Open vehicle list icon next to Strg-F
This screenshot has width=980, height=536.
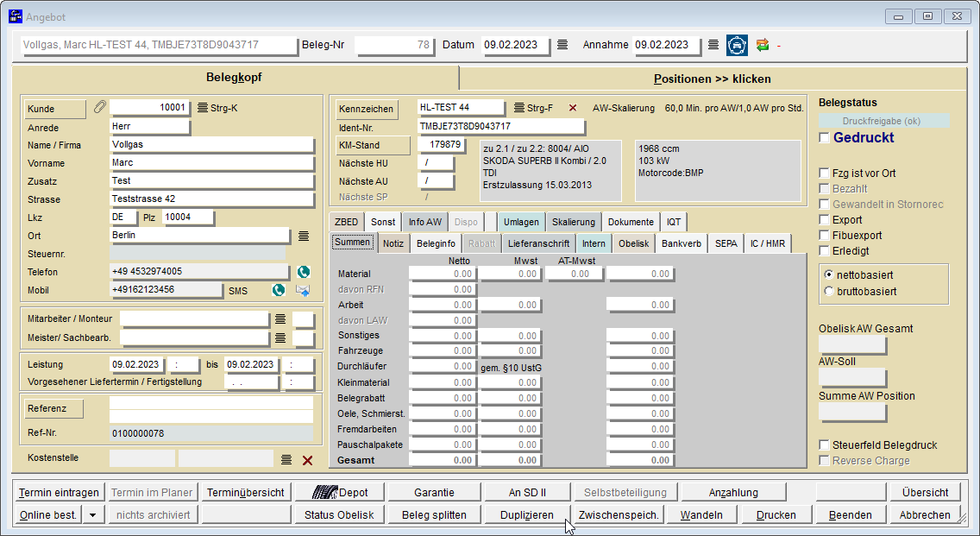coord(518,108)
